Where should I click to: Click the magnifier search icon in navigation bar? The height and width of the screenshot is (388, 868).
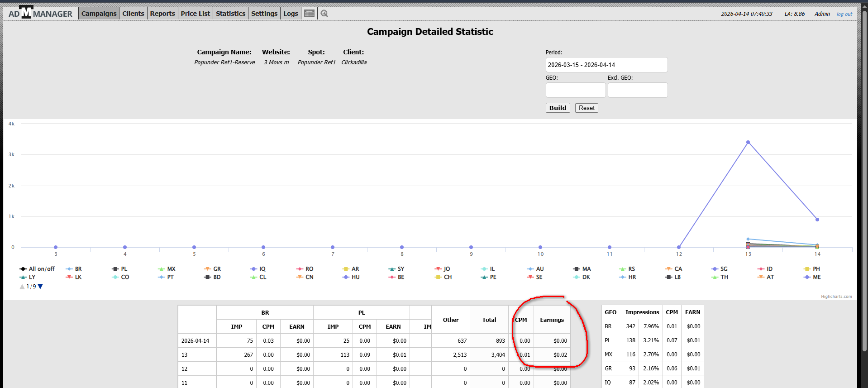[x=324, y=14]
